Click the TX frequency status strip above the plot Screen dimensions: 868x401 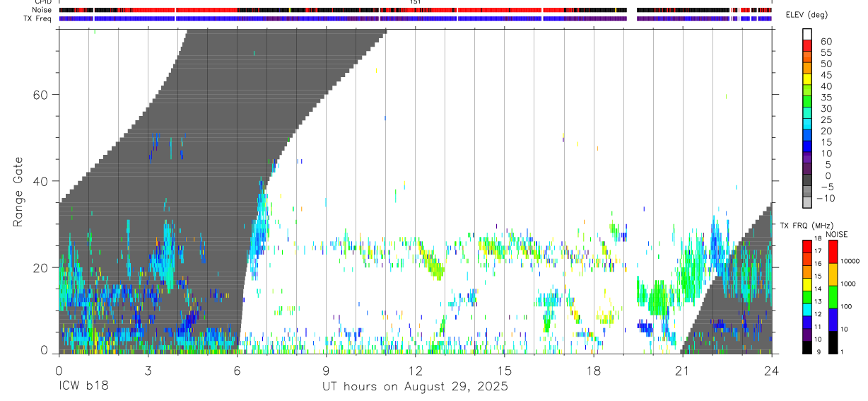click(x=416, y=18)
